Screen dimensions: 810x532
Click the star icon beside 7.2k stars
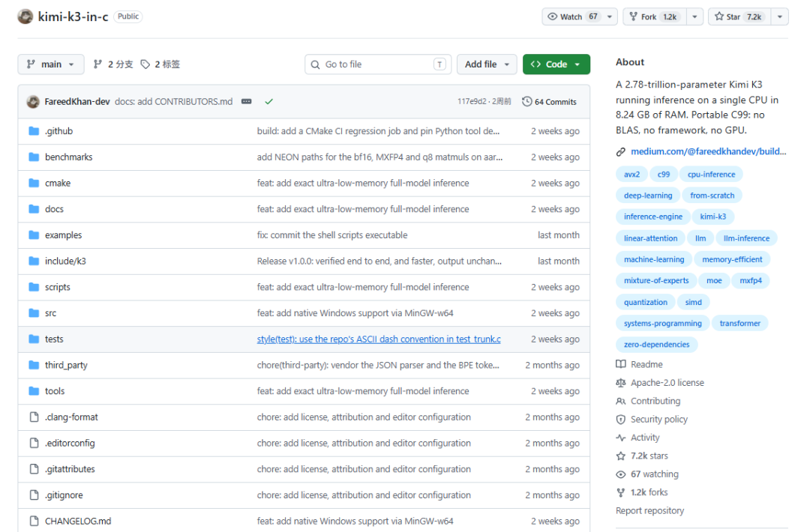pos(621,456)
